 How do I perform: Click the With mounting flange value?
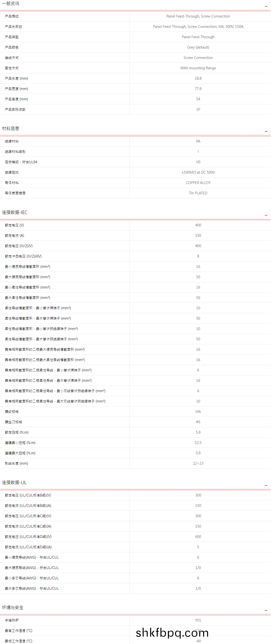(x=198, y=68)
